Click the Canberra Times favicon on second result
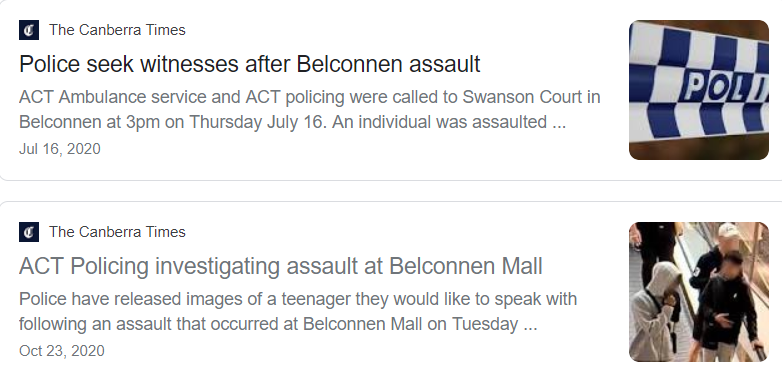 29,232
